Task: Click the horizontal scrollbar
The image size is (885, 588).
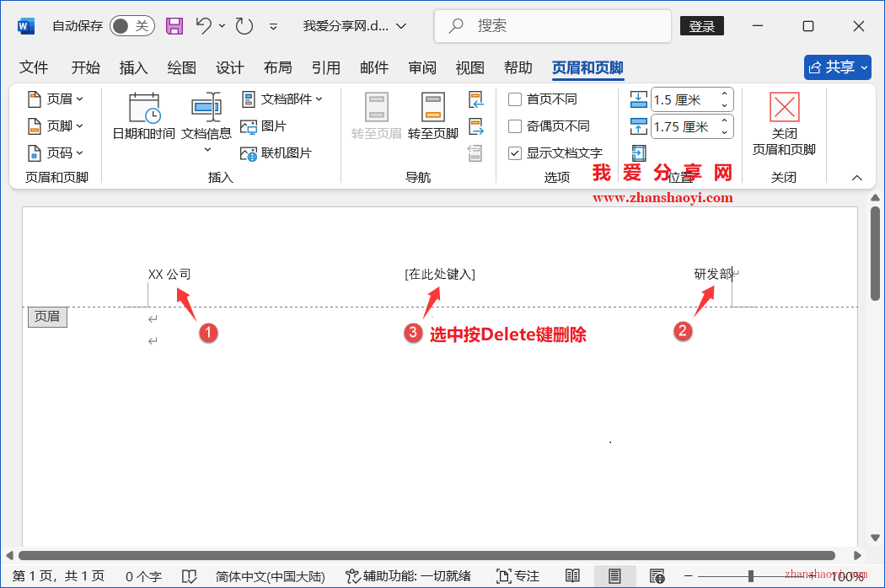Action: pos(426,555)
